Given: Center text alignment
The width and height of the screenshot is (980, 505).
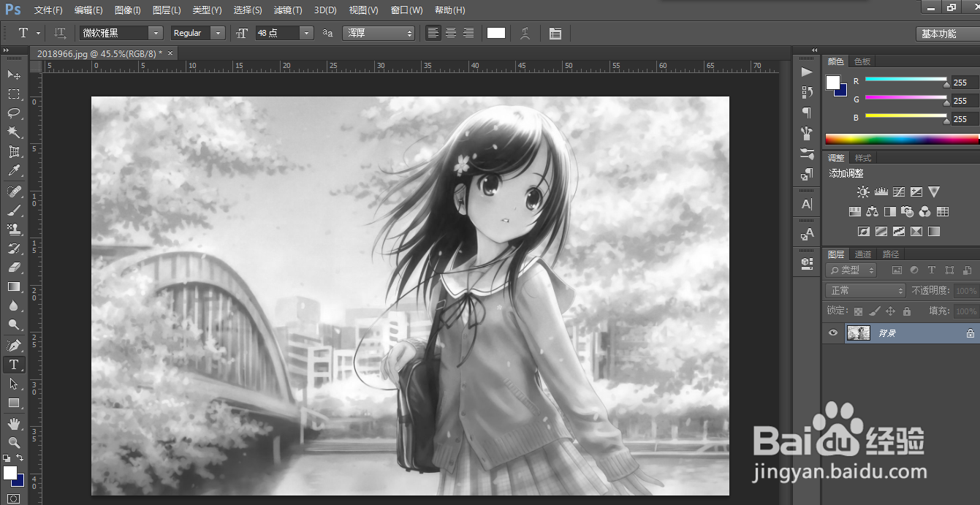Looking at the screenshot, I should (451, 33).
